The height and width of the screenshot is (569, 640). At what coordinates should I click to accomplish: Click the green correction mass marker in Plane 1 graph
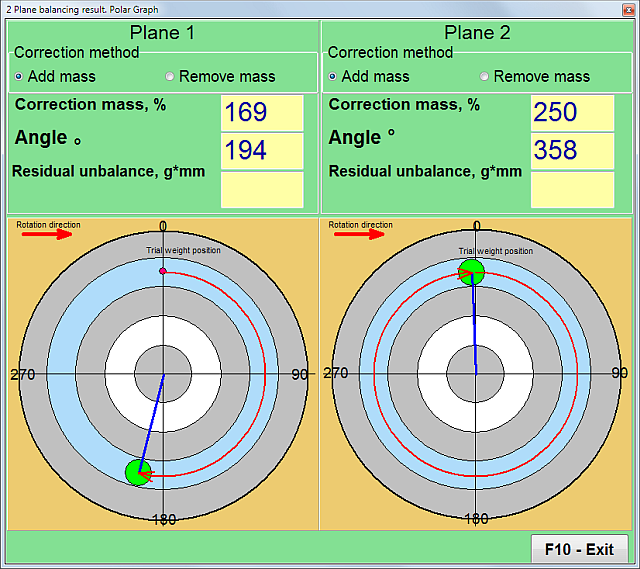tap(138, 473)
